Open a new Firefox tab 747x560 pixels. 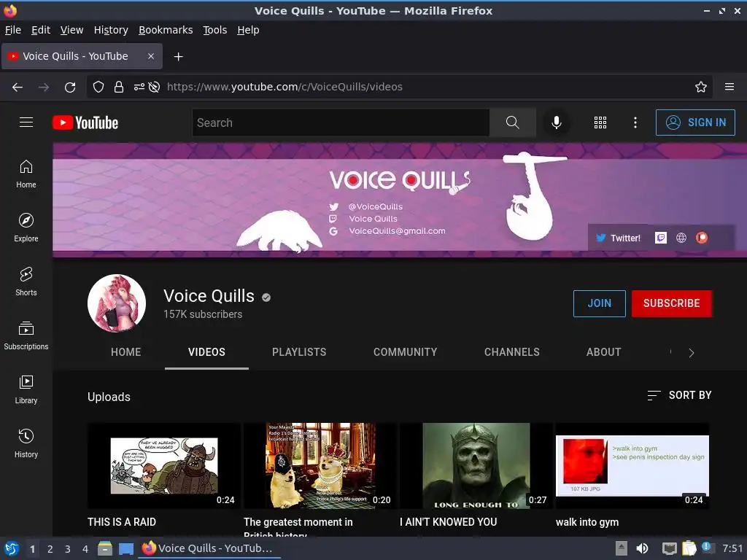tap(178, 57)
